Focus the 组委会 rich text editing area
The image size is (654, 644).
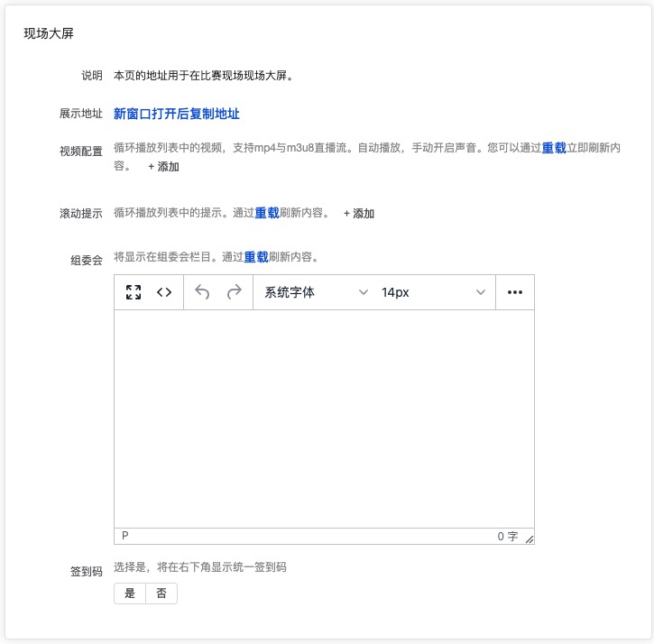click(x=324, y=419)
